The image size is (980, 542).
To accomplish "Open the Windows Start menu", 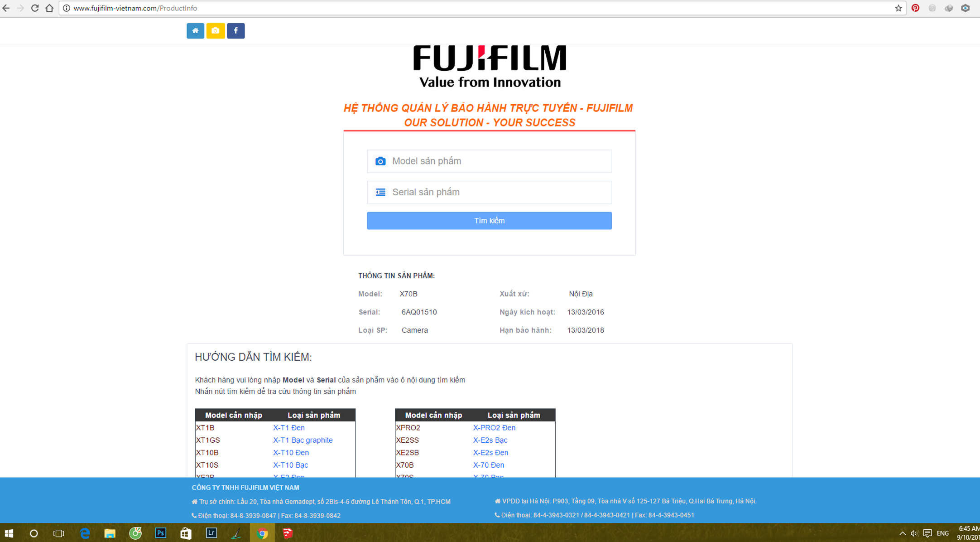I will point(9,533).
